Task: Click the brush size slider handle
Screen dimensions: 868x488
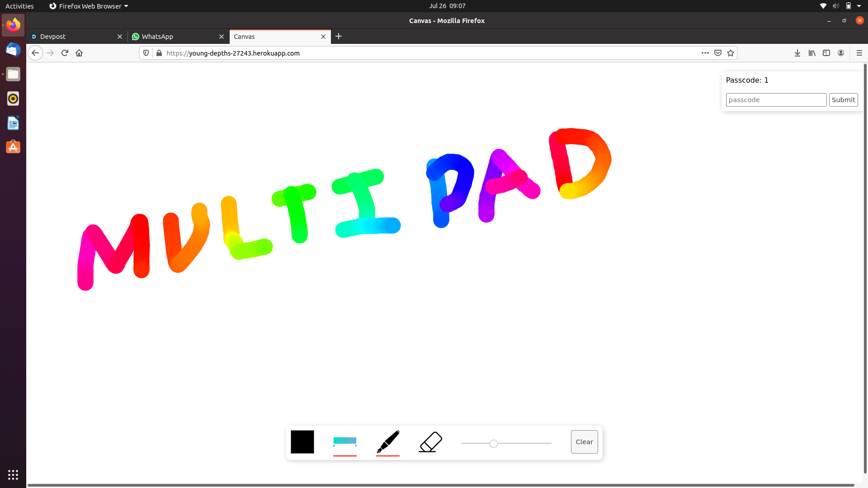Action: 494,444
